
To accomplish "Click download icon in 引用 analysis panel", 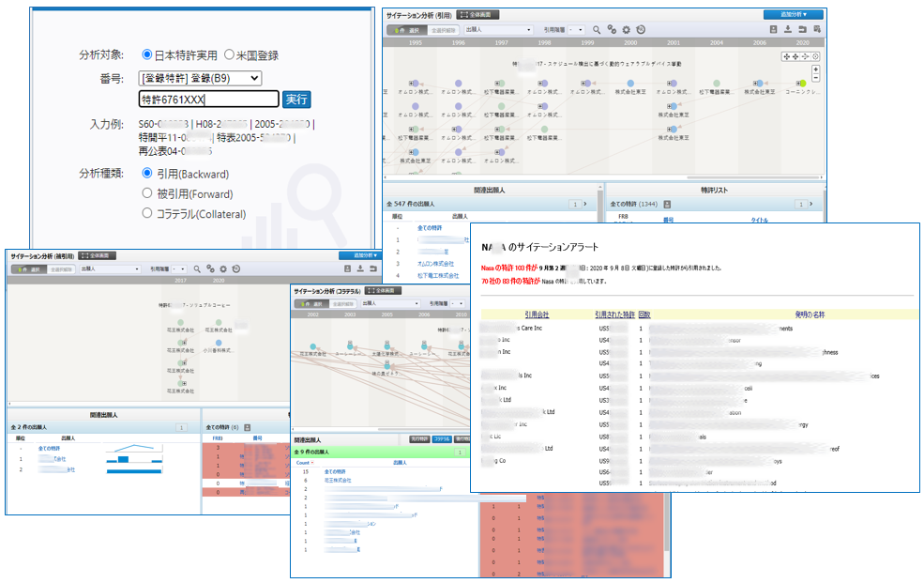I will coord(789,30).
